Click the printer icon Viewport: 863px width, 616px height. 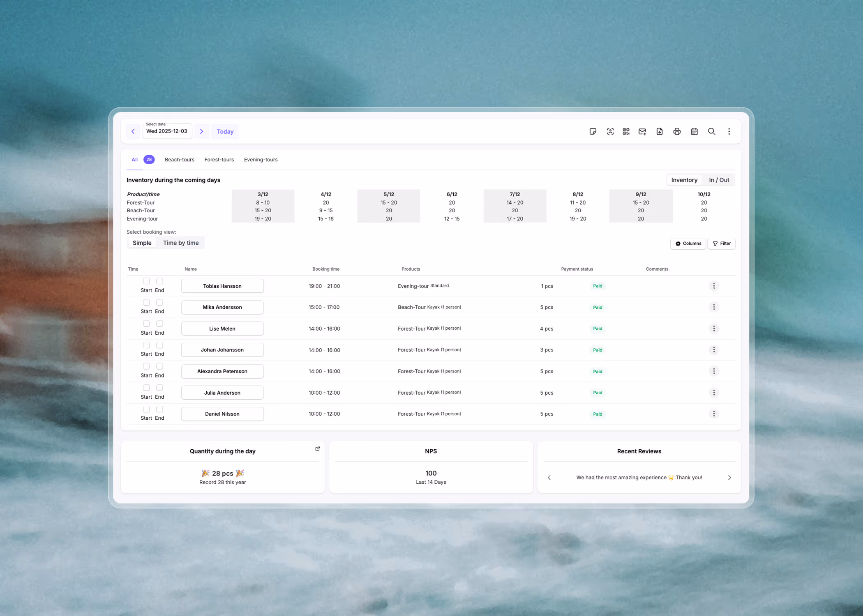pyautogui.click(x=677, y=131)
